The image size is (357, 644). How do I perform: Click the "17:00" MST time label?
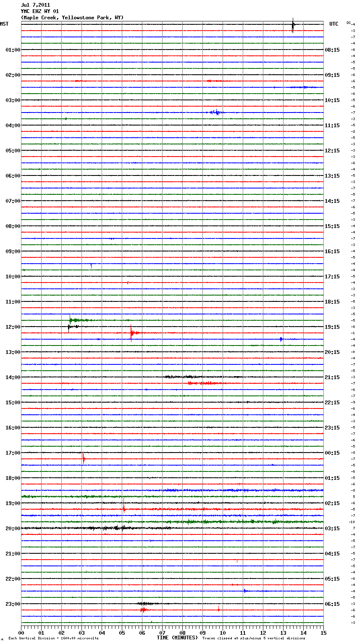click(13, 453)
